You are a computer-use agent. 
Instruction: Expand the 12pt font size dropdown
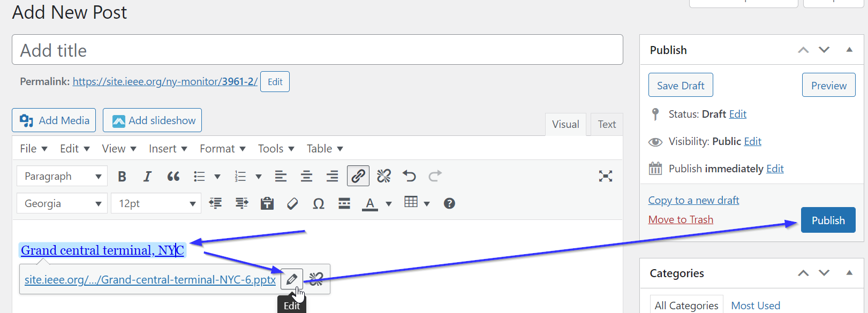(156, 203)
